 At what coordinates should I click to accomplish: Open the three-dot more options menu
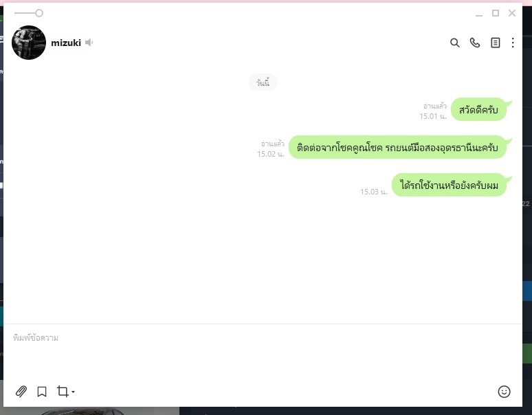click(513, 43)
